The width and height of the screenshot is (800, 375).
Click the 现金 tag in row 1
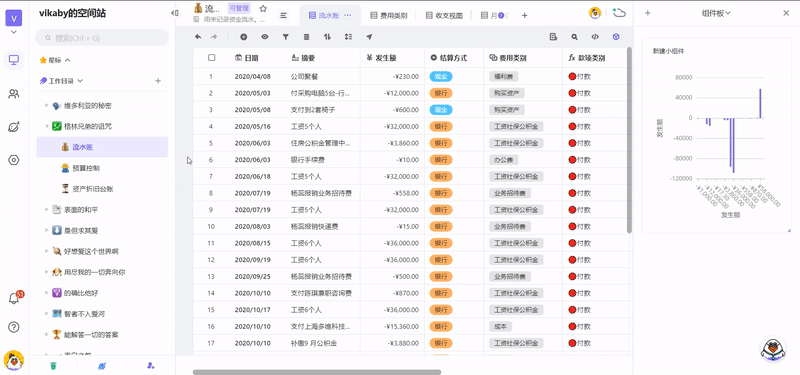[x=441, y=77]
